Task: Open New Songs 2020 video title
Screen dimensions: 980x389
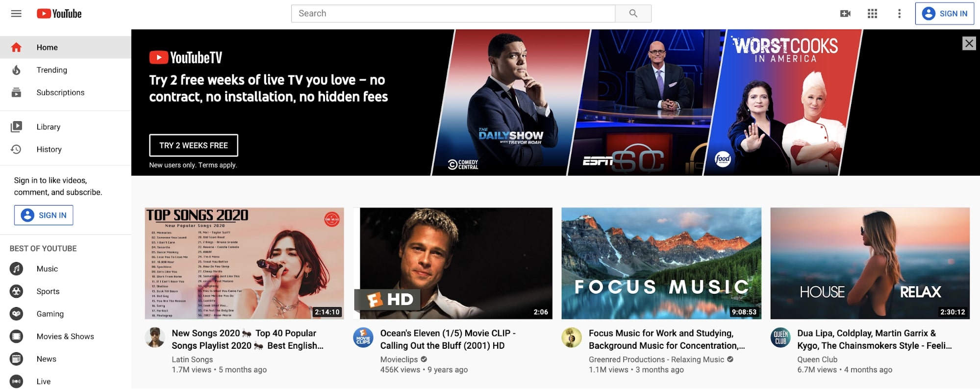Action: [x=248, y=339]
